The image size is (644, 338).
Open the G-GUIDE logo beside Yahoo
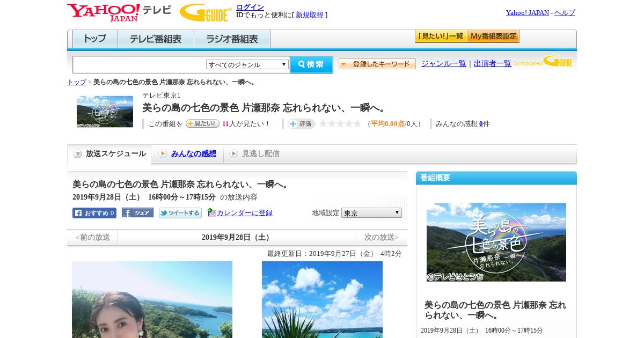click(206, 12)
